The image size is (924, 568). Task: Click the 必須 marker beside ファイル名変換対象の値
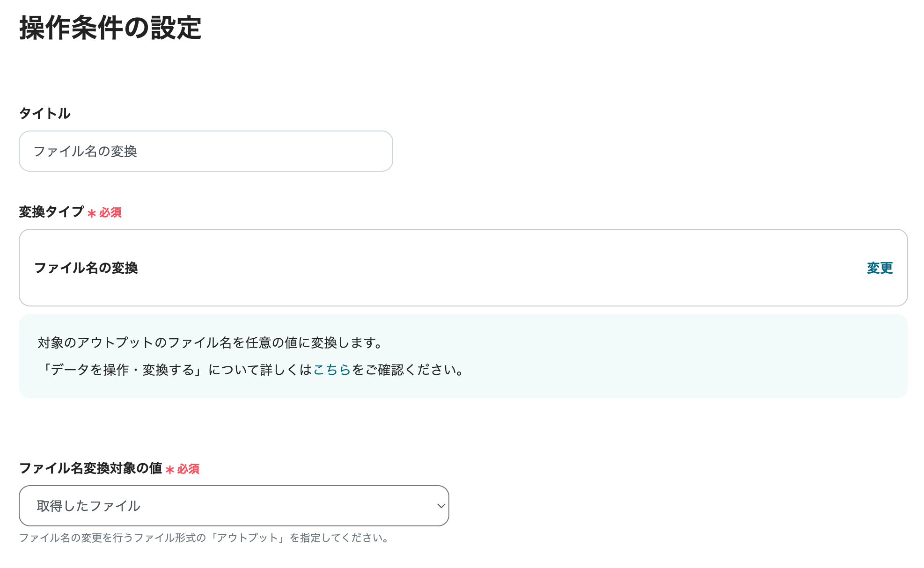tap(187, 469)
